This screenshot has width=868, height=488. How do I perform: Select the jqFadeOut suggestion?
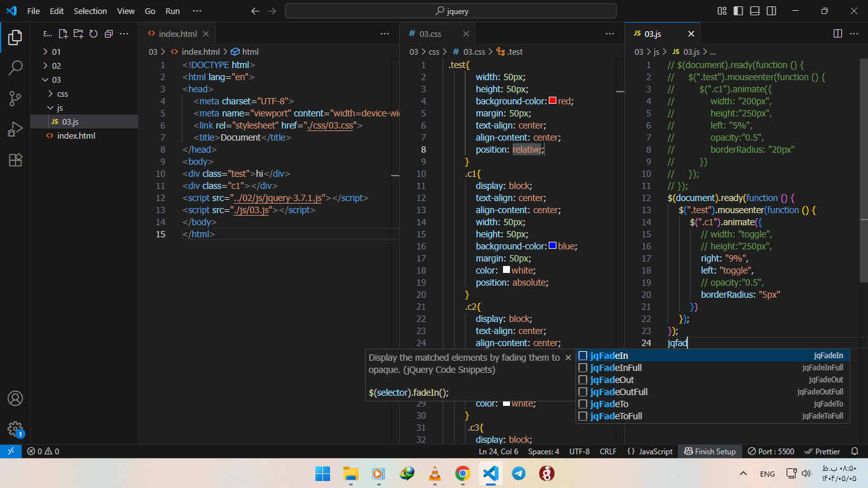point(712,380)
